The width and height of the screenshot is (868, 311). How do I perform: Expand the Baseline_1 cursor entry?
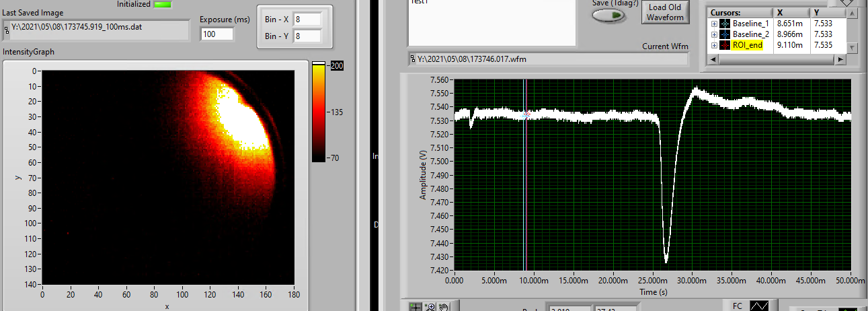[x=714, y=24]
